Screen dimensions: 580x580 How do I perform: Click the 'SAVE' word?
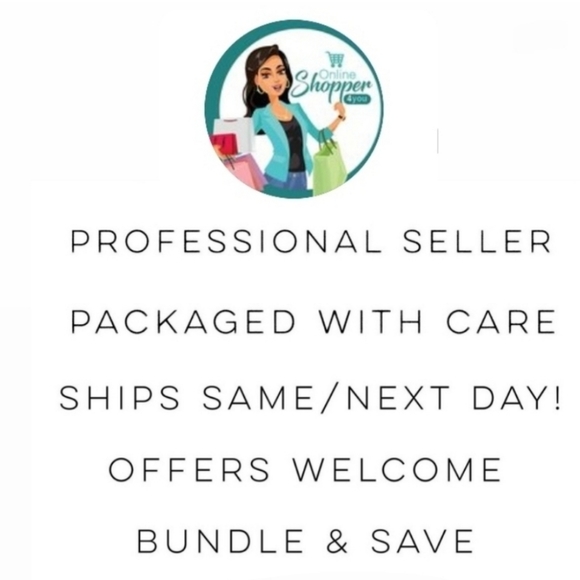pyautogui.click(x=422, y=541)
